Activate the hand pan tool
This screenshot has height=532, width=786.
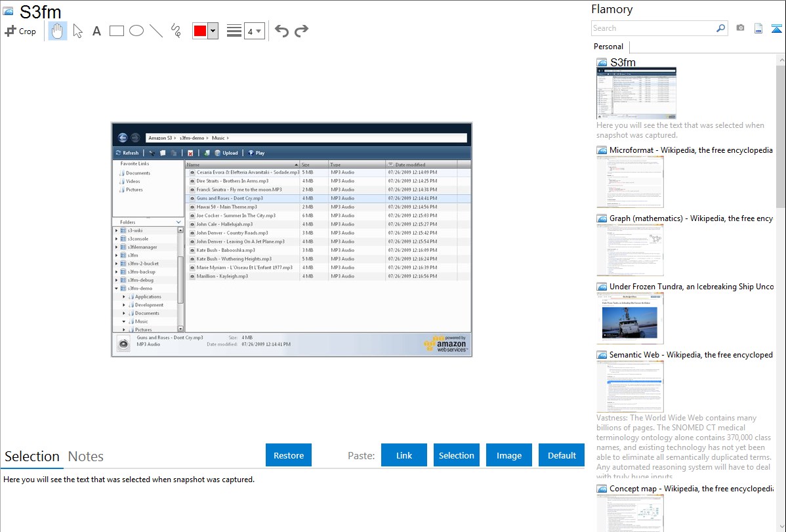[58, 31]
